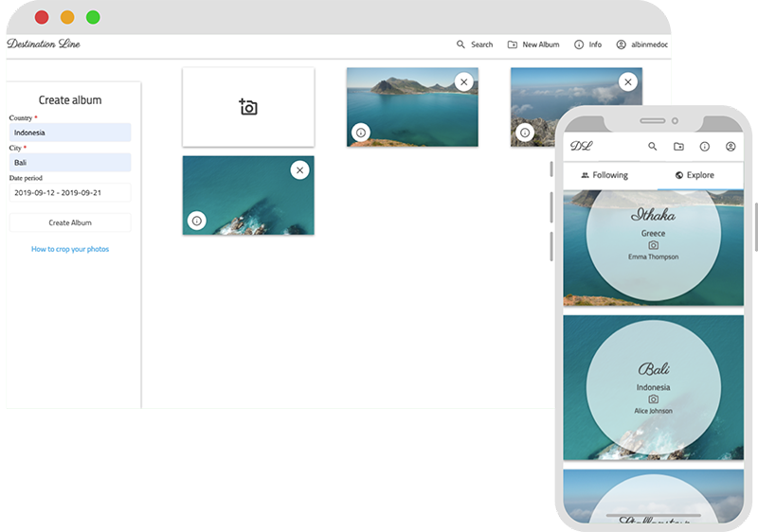Remove the cloudy sky cliff photo
Viewport: 758px width, 532px height.
tap(628, 82)
